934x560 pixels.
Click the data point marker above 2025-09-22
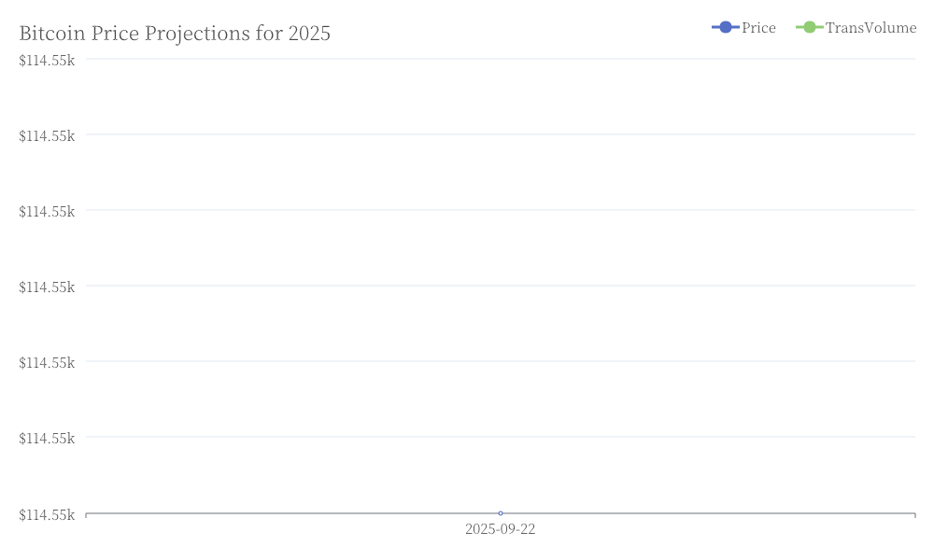[x=501, y=513]
